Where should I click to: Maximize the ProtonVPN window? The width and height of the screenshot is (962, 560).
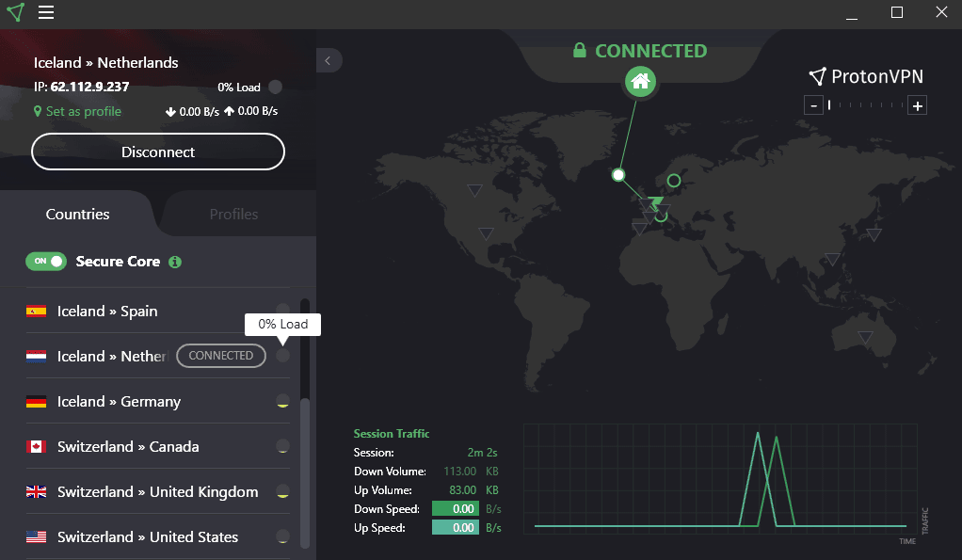click(x=897, y=12)
